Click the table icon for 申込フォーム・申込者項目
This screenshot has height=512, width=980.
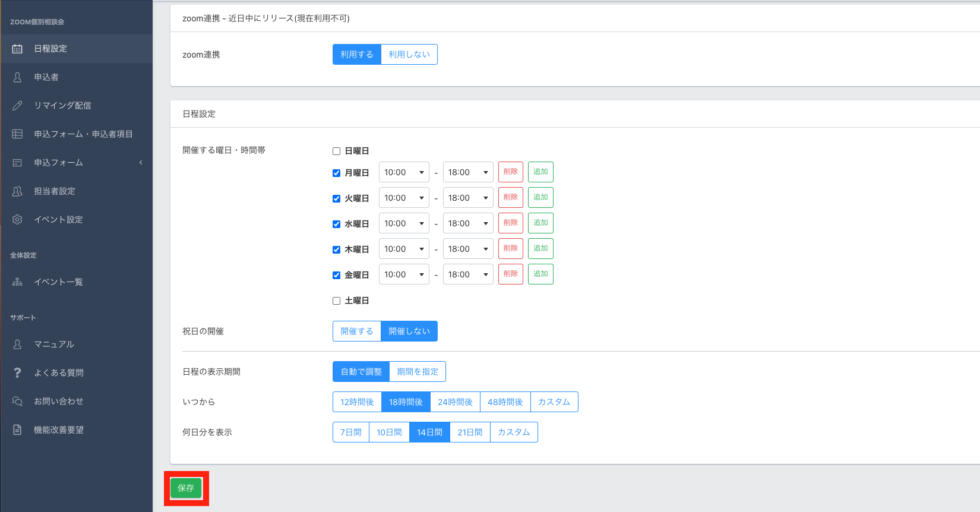[17, 134]
